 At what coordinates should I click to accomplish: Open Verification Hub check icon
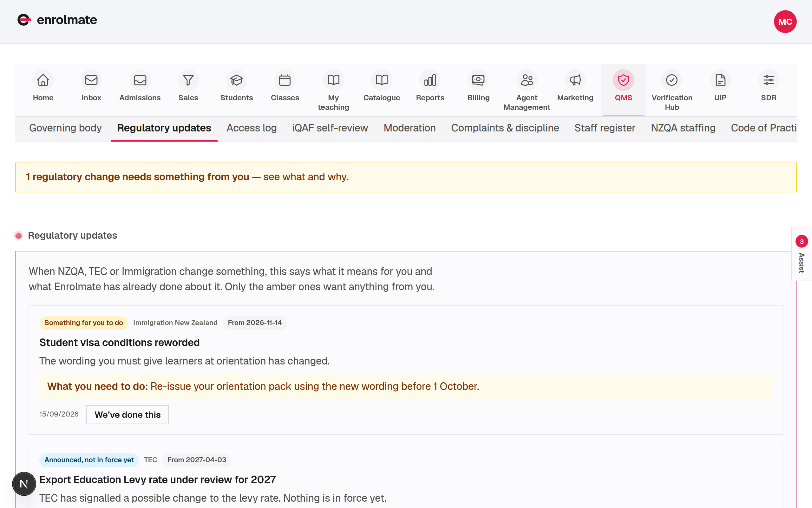pyautogui.click(x=672, y=80)
